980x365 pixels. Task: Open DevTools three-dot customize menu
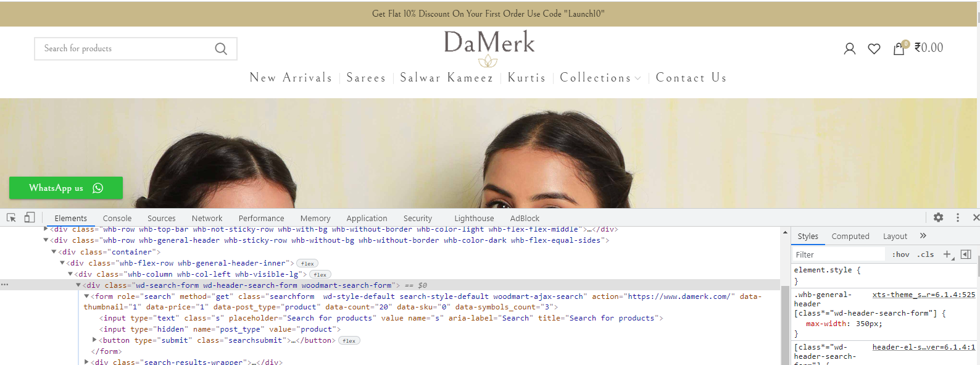click(958, 217)
